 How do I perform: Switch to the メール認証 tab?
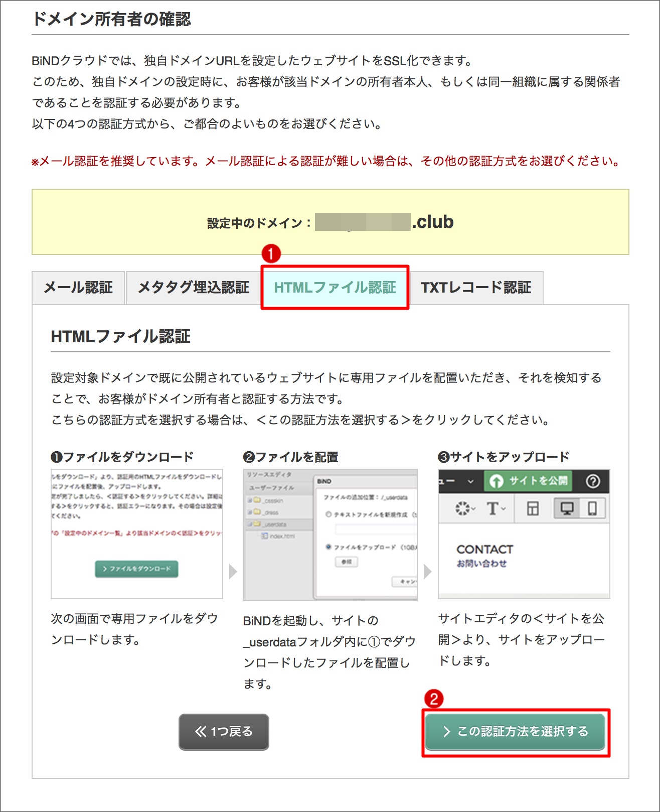(x=78, y=288)
